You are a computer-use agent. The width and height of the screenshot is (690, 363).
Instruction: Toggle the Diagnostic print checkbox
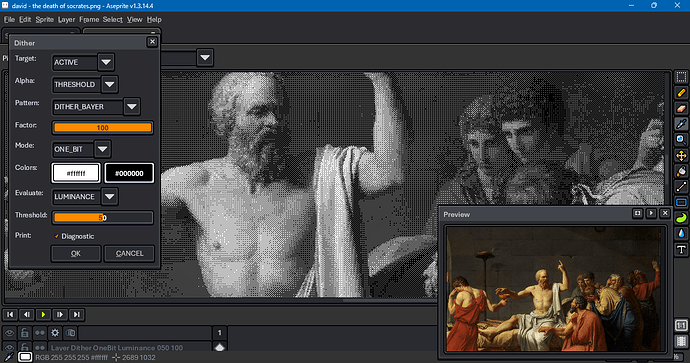click(x=57, y=236)
